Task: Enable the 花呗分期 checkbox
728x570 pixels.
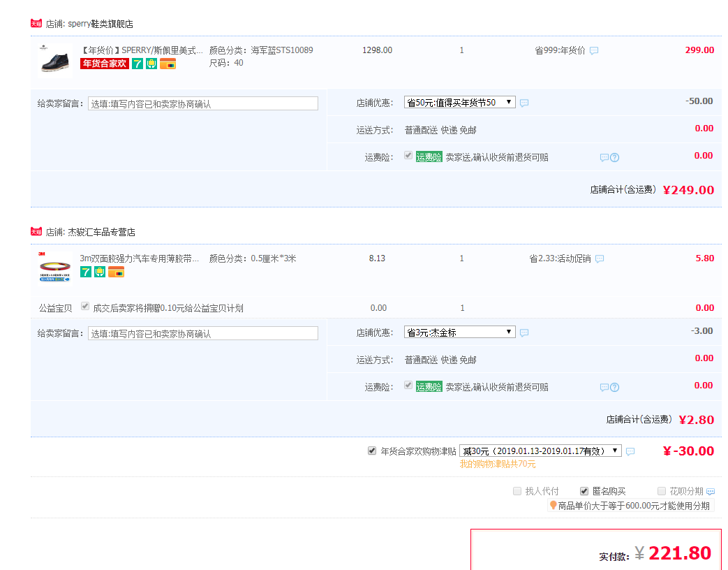Action: coord(662,491)
